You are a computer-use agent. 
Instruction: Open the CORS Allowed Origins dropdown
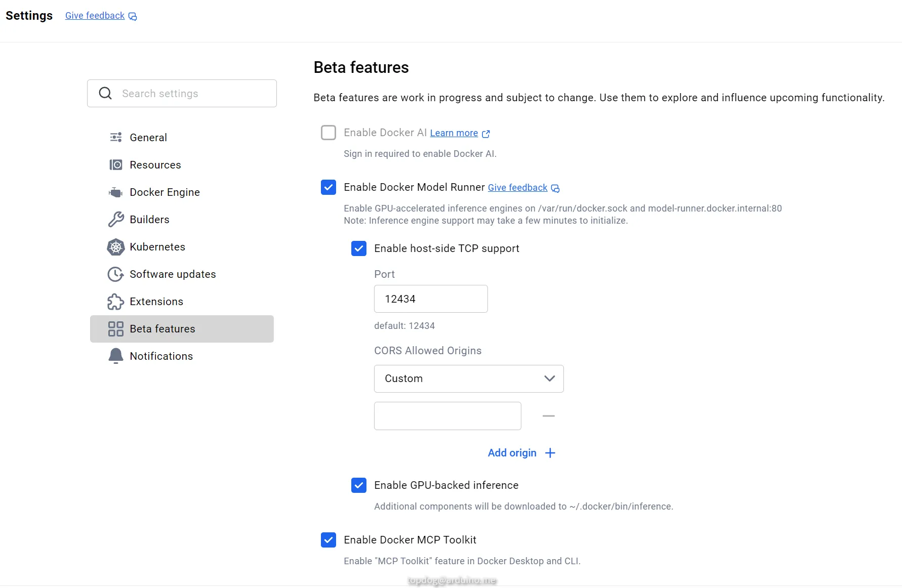[x=468, y=379]
